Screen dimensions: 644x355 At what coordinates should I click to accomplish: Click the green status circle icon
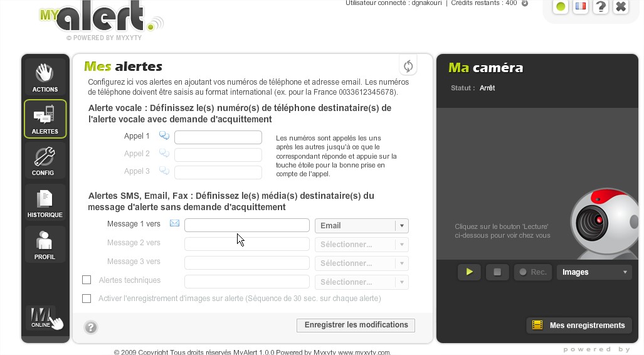click(x=561, y=7)
